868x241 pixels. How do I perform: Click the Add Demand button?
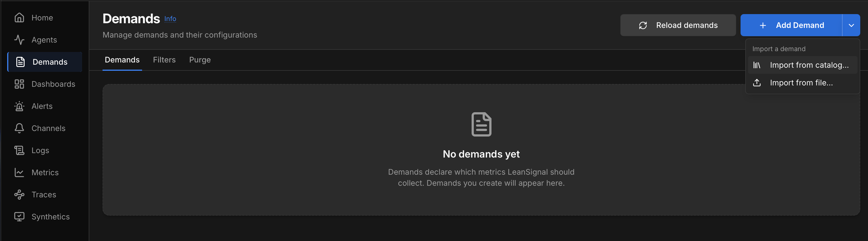click(x=791, y=25)
